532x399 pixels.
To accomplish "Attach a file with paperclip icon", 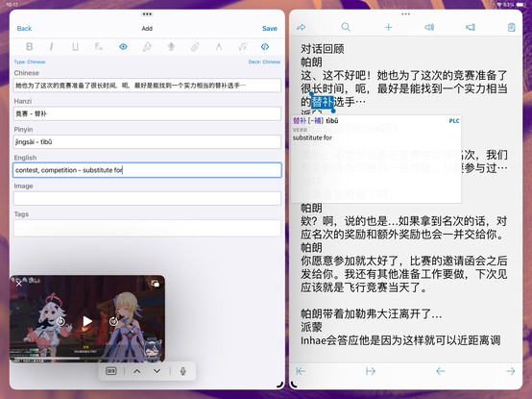I will coord(195,46).
